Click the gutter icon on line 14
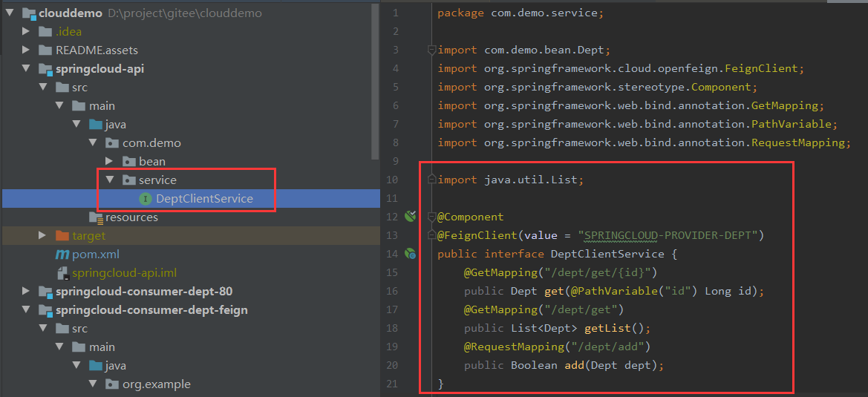The image size is (868, 397). [x=410, y=254]
